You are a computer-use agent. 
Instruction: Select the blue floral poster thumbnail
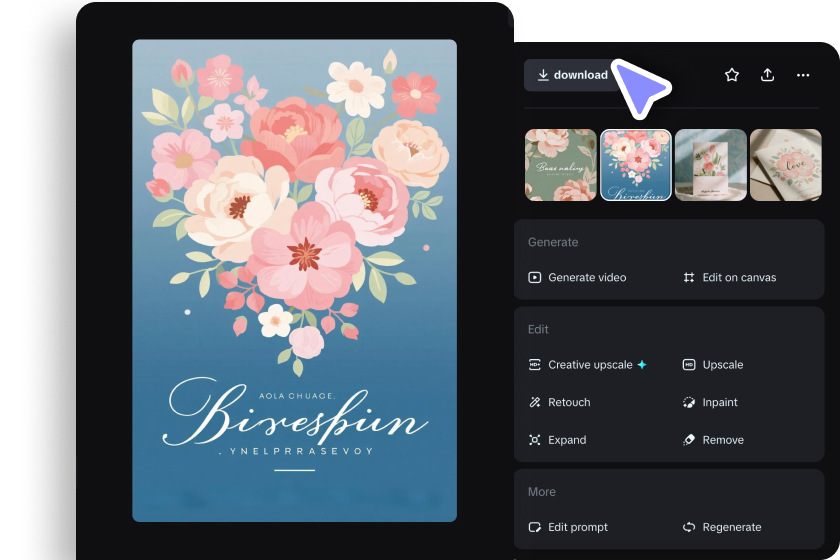coord(636,165)
